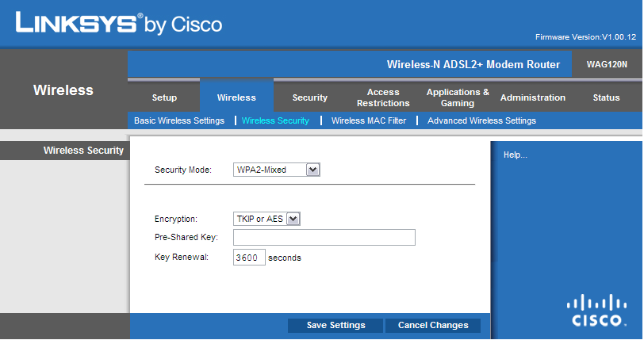This screenshot has height=340, width=644.
Task: Click the WAG120N model label
Action: (x=607, y=64)
